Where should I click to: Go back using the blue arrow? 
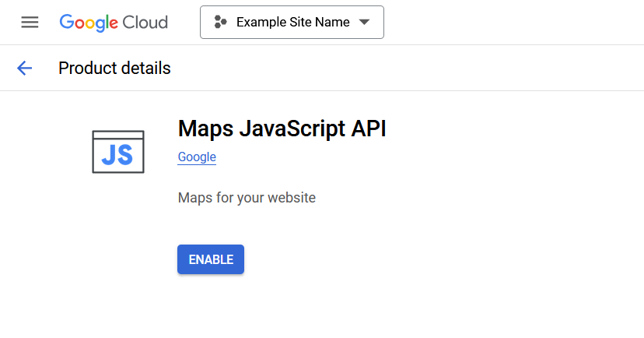coord(24,68)
